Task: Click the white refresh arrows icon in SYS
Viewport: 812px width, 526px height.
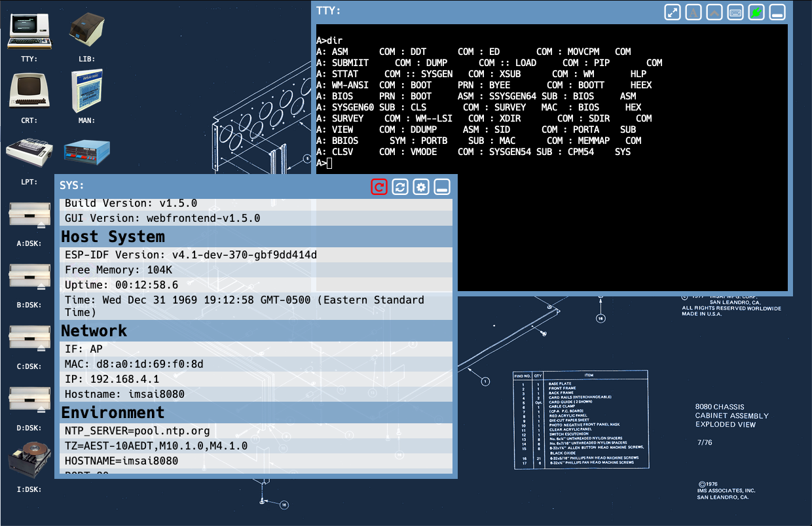Action: 400,187
